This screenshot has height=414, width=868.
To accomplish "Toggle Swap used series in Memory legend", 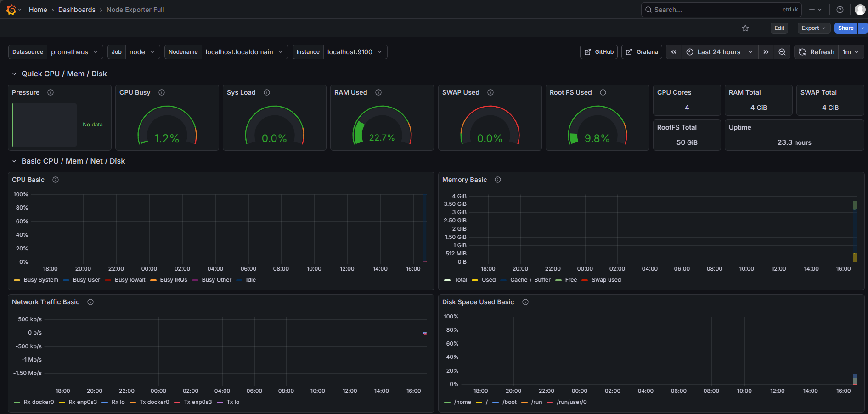I will pyautogui.click(x=606, y=280).
